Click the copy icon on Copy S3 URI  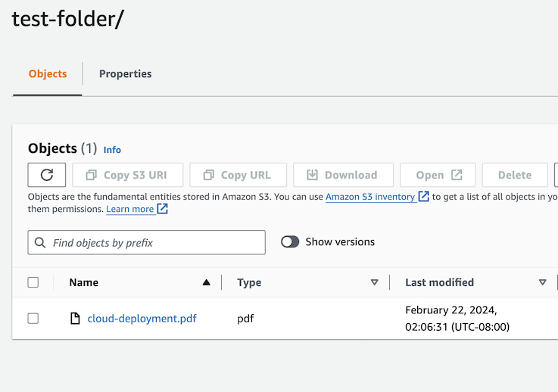click(92, 175)
